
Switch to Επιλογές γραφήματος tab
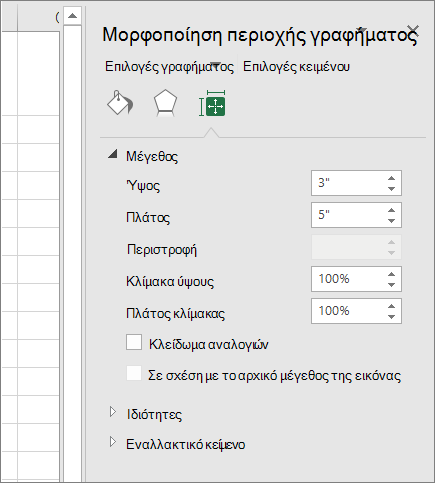coord(169,66)
